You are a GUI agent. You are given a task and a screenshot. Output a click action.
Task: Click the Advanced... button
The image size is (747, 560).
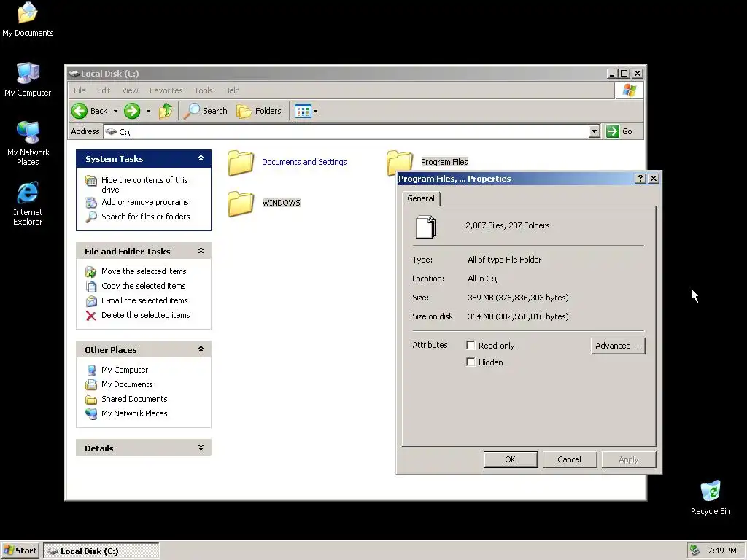click(x=617, y=346)
